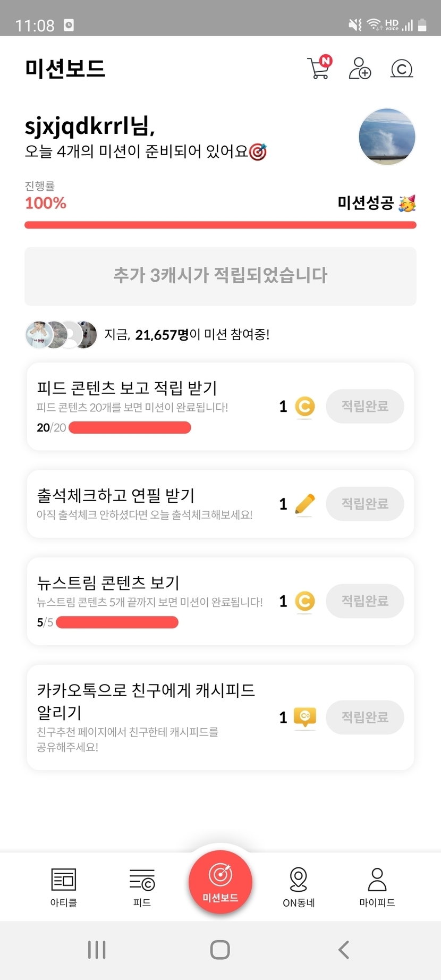The image size is (441, 980).
Task: Open the 아티클 tab
Action: (64, 887)
